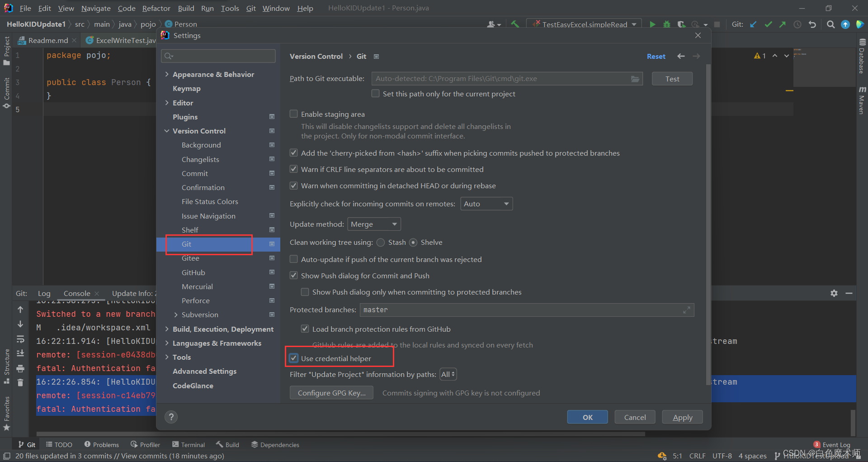Open the Navigate menu
Image resolution: width=868 pixels, height=462 pixels.
[96, 8]
